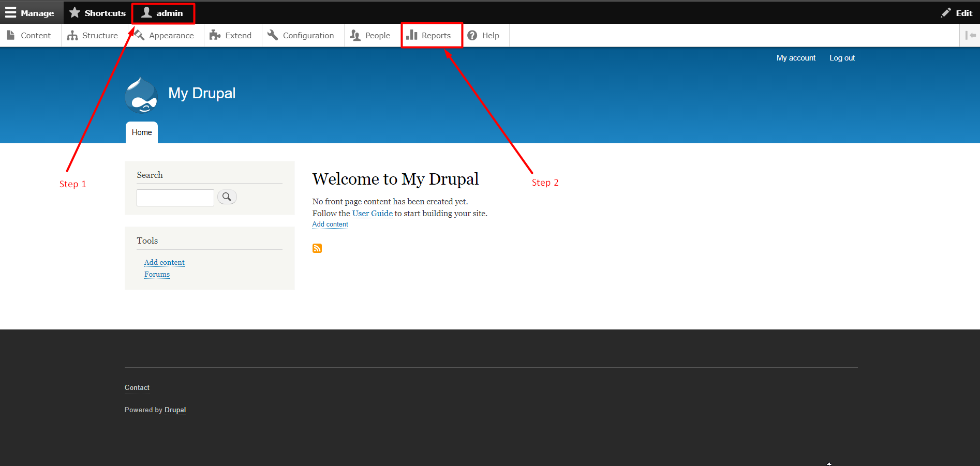
Task: Open the Contact footer link
Action: (137, 387)
